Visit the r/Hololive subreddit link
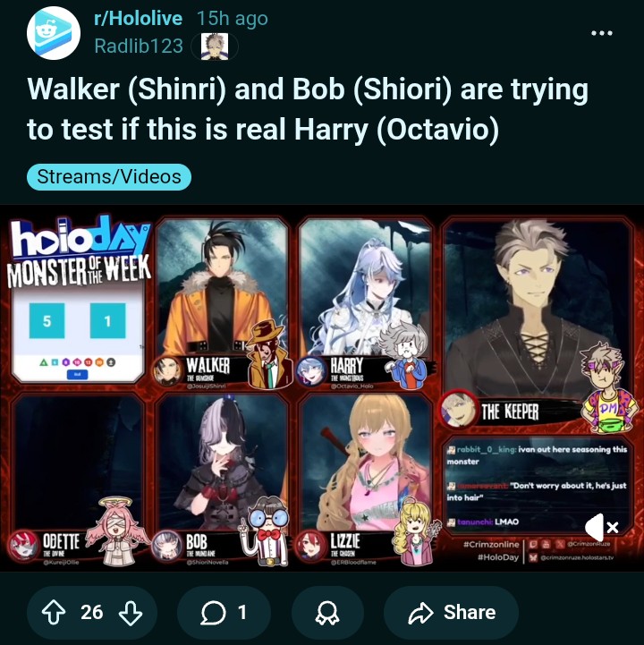Image resolution: width=644 pixels, height=645 pixels. [138, 18]
